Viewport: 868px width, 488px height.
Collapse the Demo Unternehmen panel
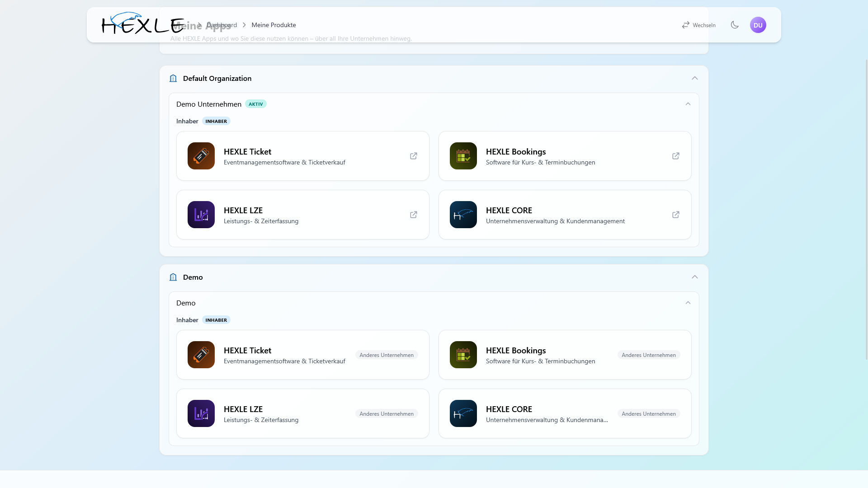[x=688, y=104]
